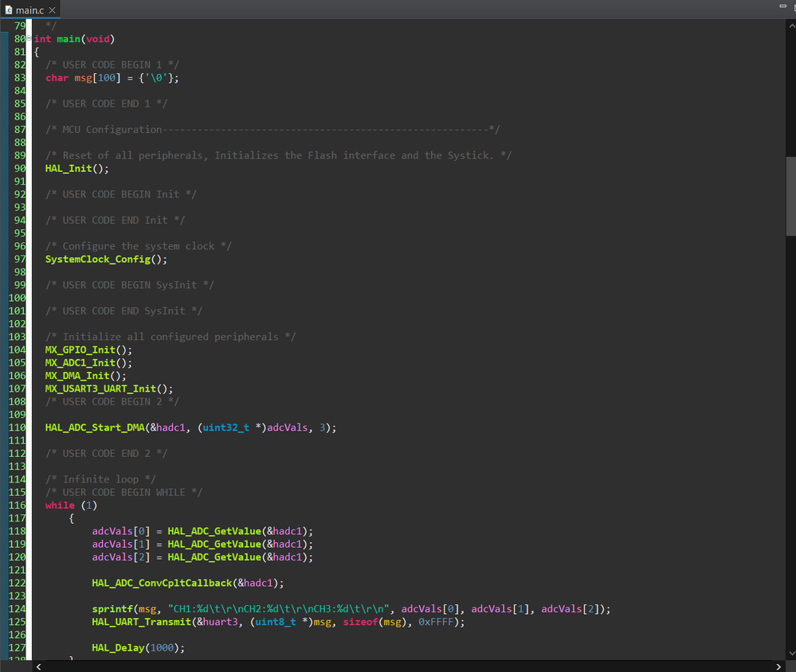Click the HAL_ADC_ConvCpltCallback call

pos(188,584)
